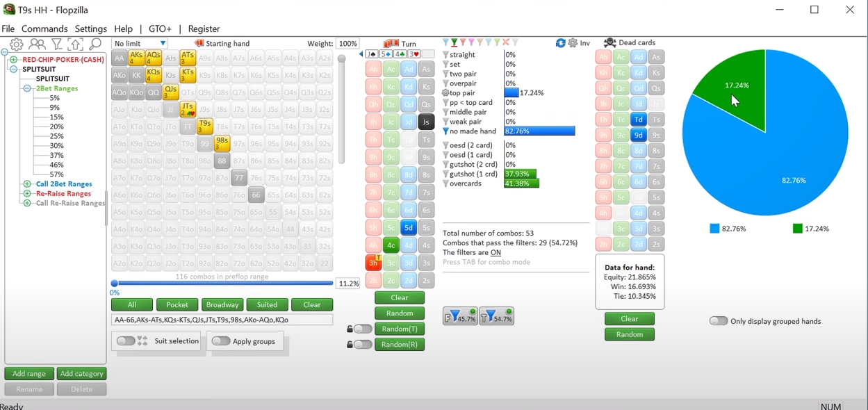Enable the Apply groups switch
This screenshot has height=410, width=868.
coord(220,341)
